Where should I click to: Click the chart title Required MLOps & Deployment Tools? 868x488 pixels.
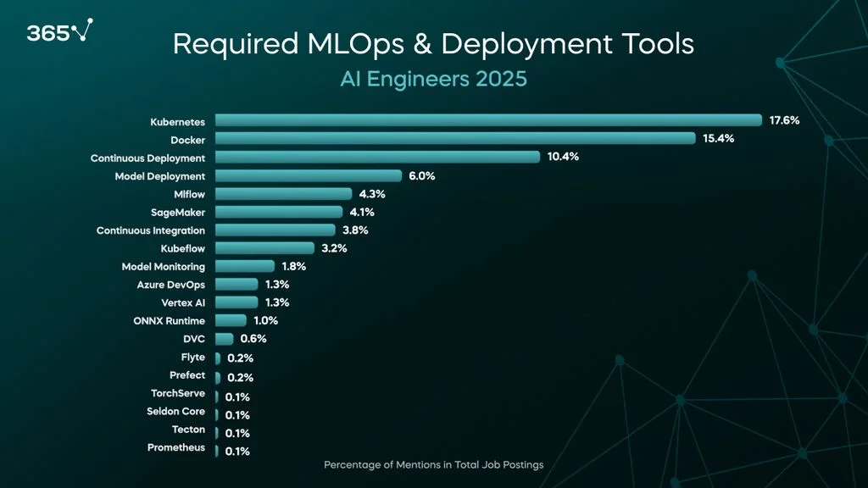coord(433,44)
